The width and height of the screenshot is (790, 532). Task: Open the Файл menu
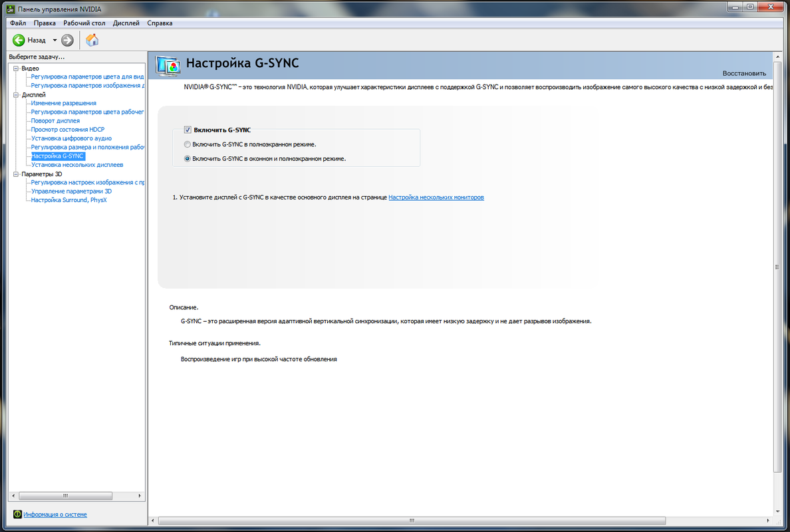pyautogui.click(x=18, y=23)
